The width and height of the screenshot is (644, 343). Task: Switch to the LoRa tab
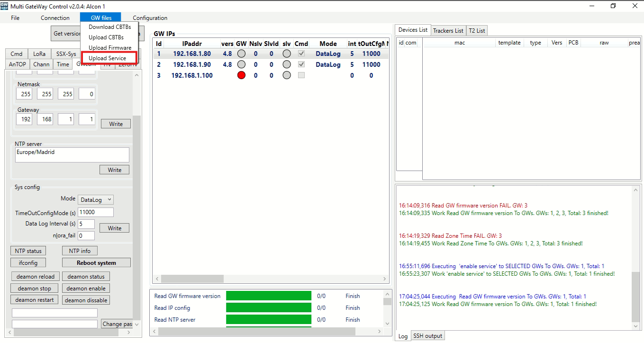tap(39, 54)
